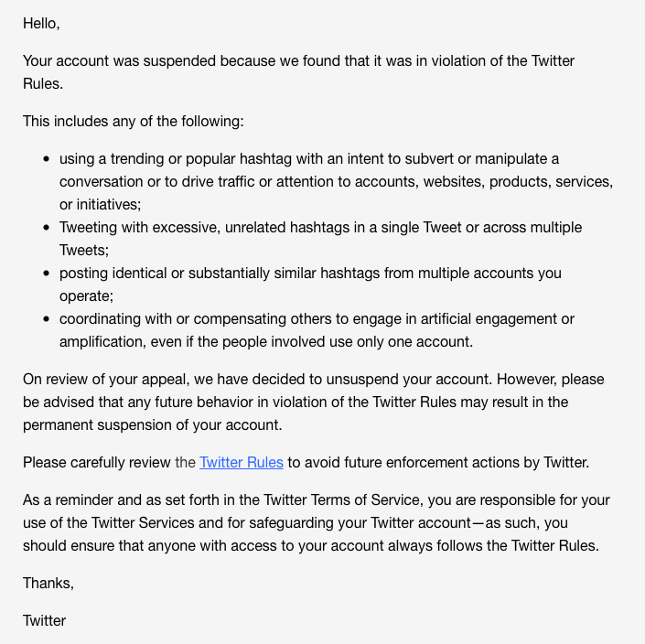Click the phrase "permanent suspension of your account"
645x644 pixels.
(x=154, y=424)
